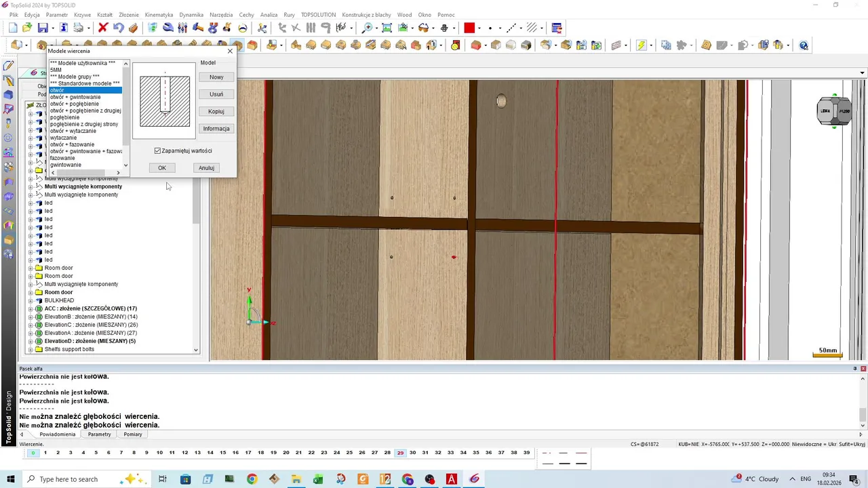This screenshot has height=488, width=868.
Task: Click the red X delete icon
Action: pyautogui.click(x=103, y=28)
